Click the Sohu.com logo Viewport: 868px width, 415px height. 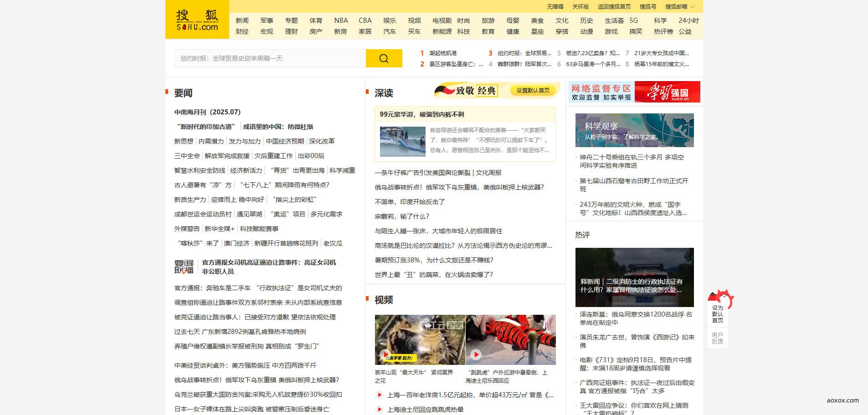tap(197, 20)
